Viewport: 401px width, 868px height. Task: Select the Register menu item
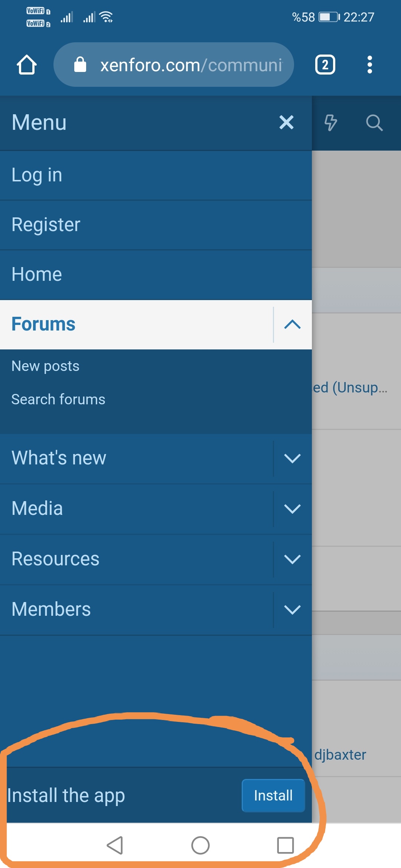[156, 225]
